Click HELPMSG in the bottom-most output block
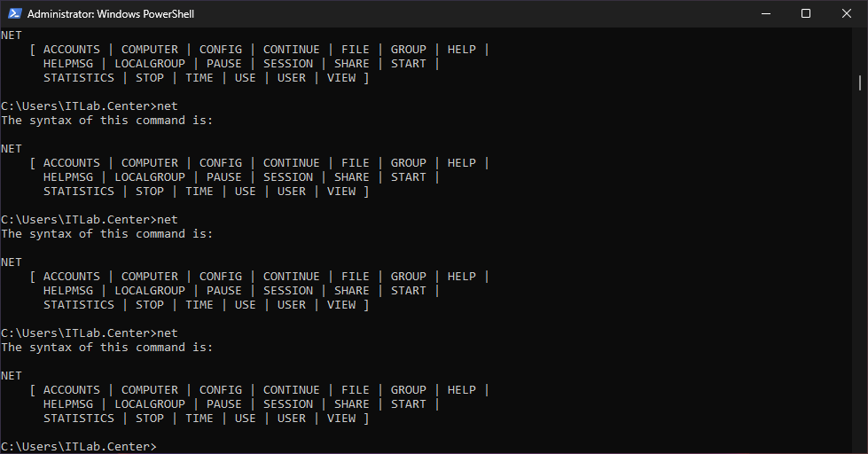 (x=68, y=403)
